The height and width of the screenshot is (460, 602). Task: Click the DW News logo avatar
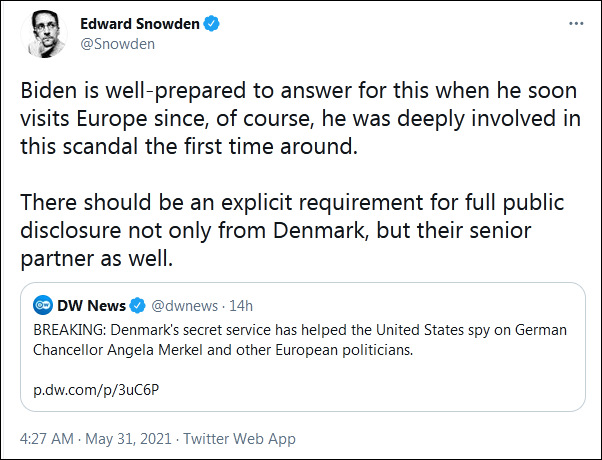tap(44, 304)
